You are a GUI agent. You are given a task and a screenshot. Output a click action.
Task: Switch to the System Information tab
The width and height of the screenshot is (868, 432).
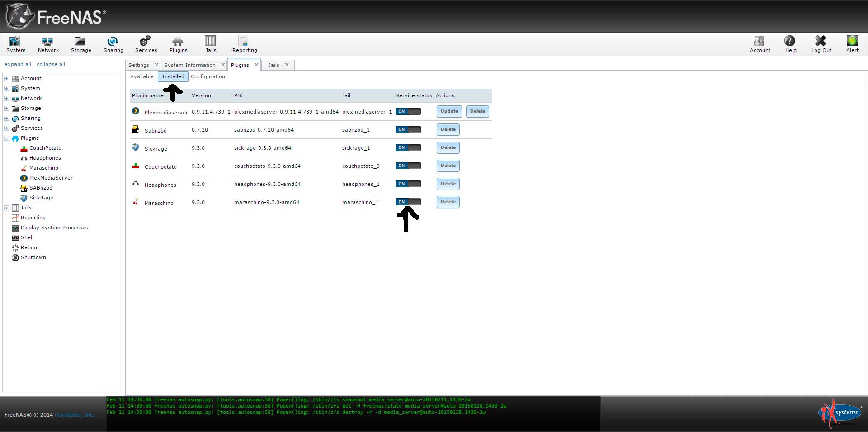pos(190,65)
